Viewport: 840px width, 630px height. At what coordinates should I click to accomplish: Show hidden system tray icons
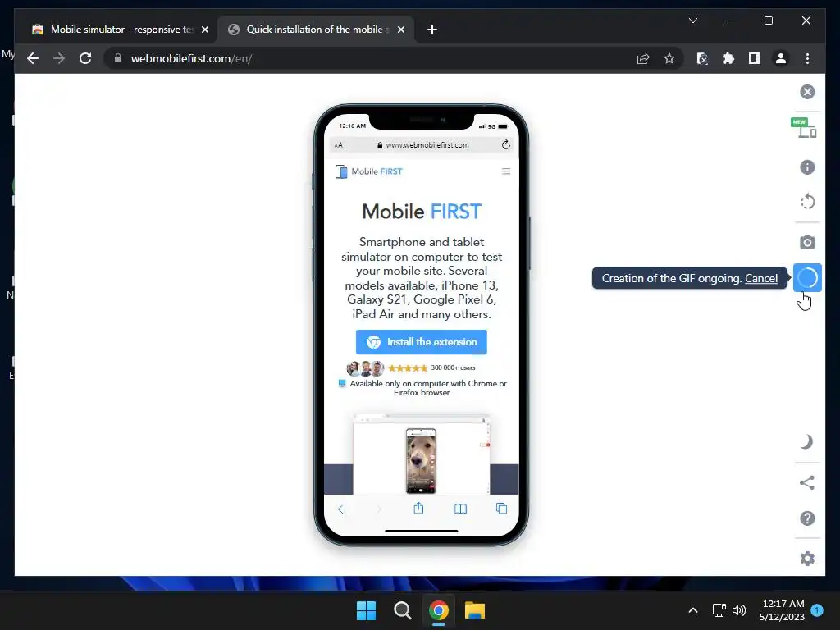[x=692, y=610]
